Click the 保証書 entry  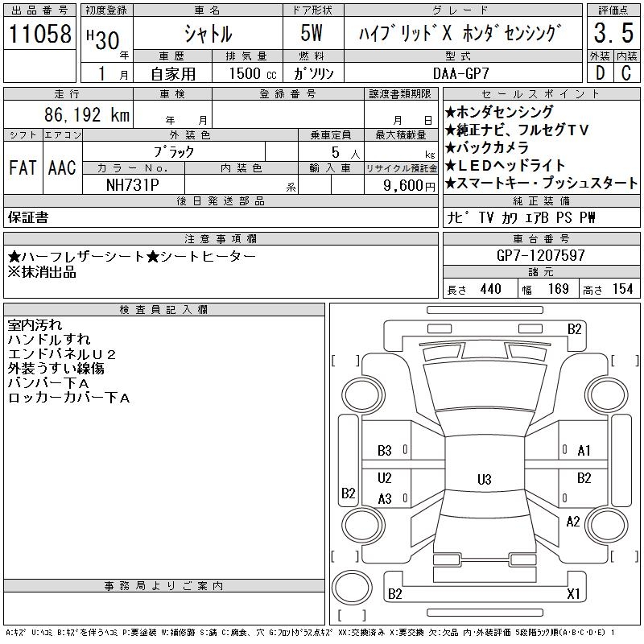coord(28,217)
